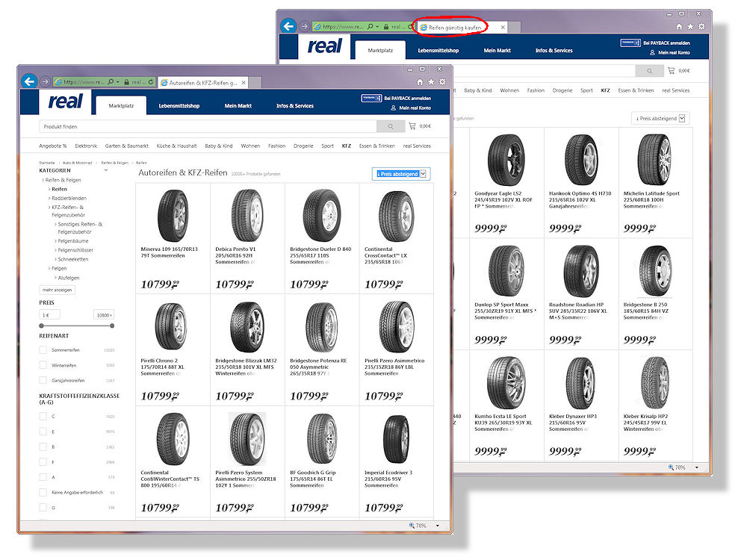Click the PAYBACK card icon in front window
Viewport: 747px width, 560px height.
tap(371, 98)
